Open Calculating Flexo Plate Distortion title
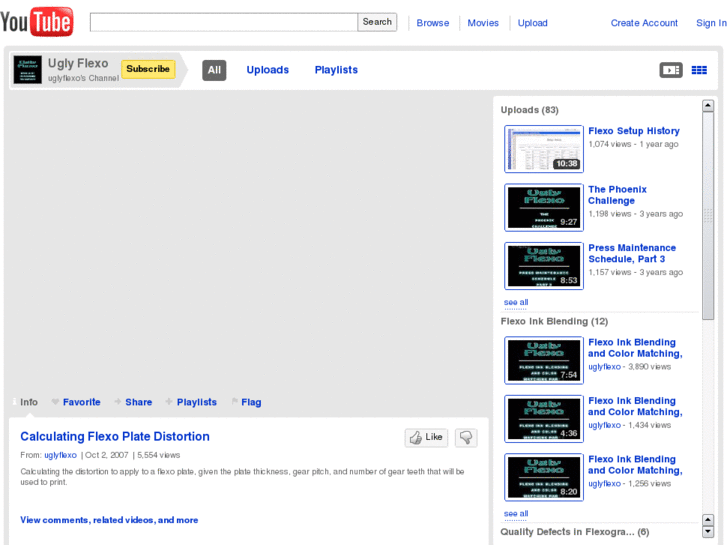The height and width of the screenshot is (545, 727). [115, 436]
